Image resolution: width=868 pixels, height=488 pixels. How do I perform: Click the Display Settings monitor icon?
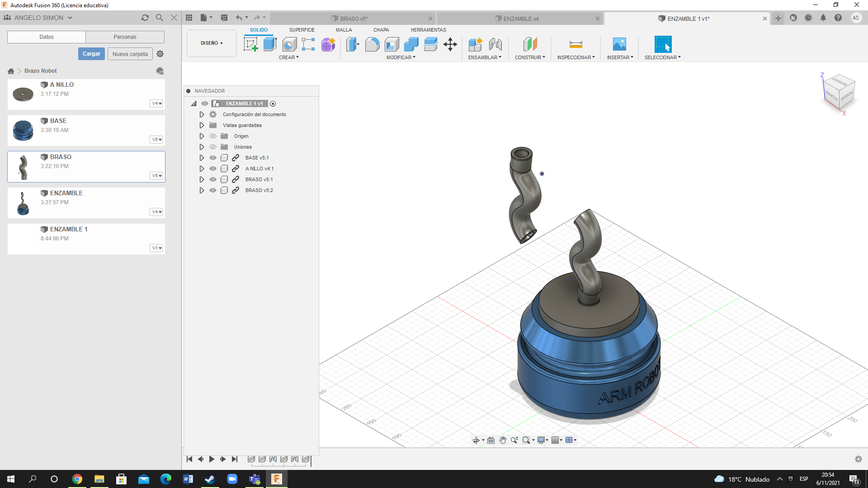[x=541, y=440]
